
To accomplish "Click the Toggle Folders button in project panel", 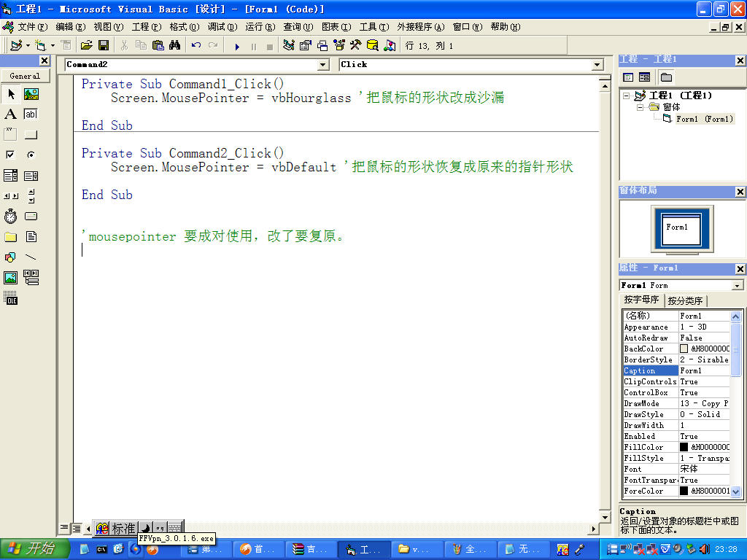I will tap(666, 77).
